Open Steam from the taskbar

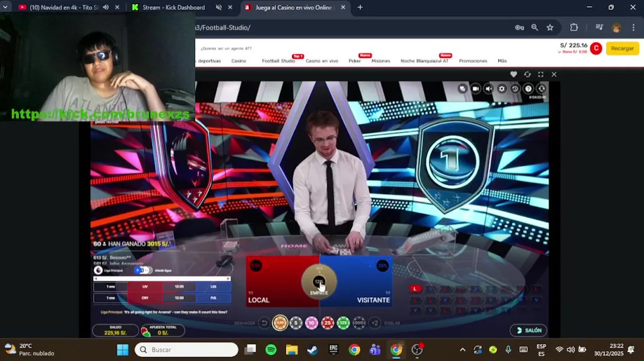pos(312,349)
